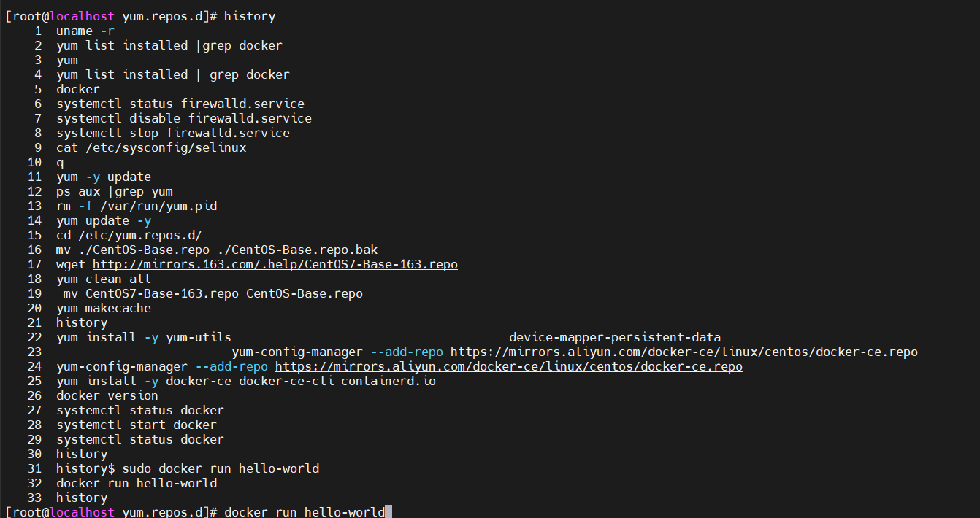Click 'yum clean all' on line 18
Image resolution: width=980 pixels, height=518 pixels.
click(104, 279)
